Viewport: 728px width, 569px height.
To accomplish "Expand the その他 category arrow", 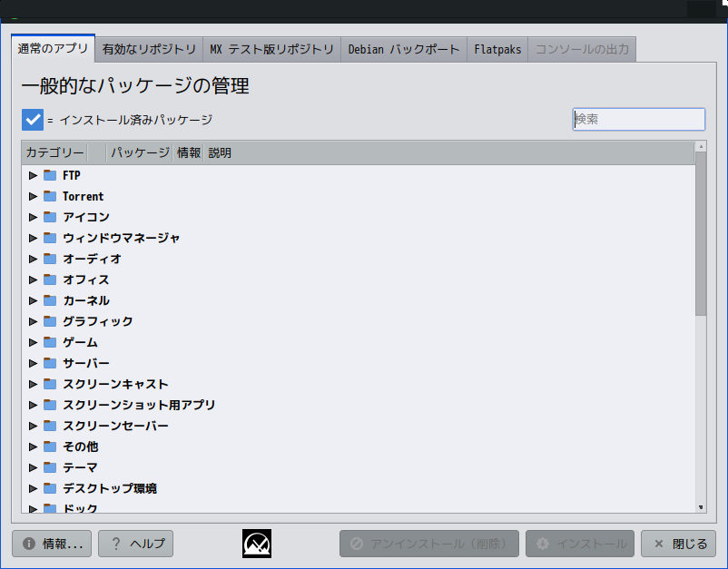I will coord(33,446).
